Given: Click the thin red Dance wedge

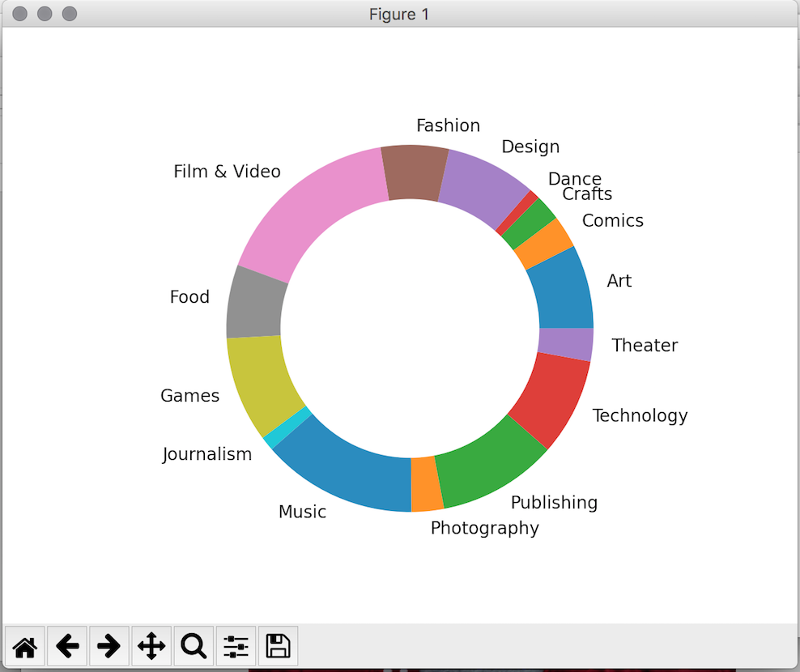Looking at the screenshot, I should 517,212.
